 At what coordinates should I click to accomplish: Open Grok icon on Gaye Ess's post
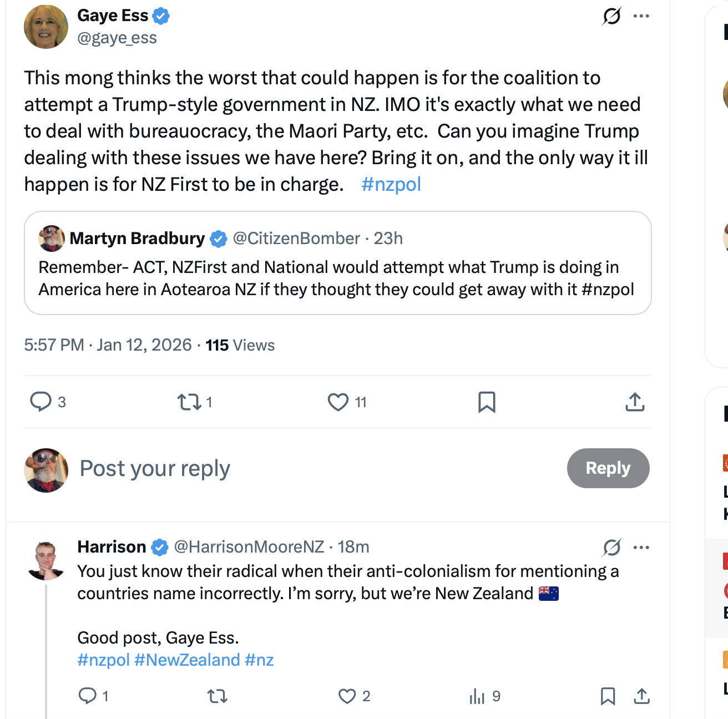pos(611,16)
